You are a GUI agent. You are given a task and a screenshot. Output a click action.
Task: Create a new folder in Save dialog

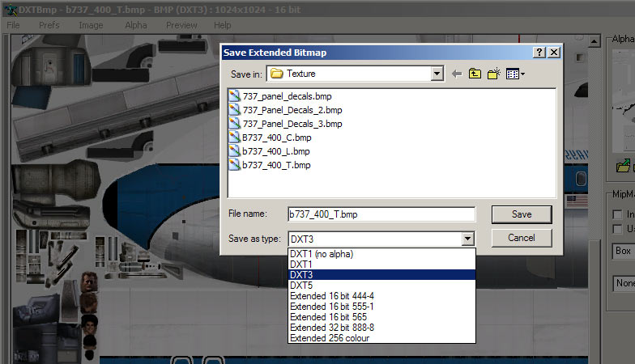[x=494, y=74]
